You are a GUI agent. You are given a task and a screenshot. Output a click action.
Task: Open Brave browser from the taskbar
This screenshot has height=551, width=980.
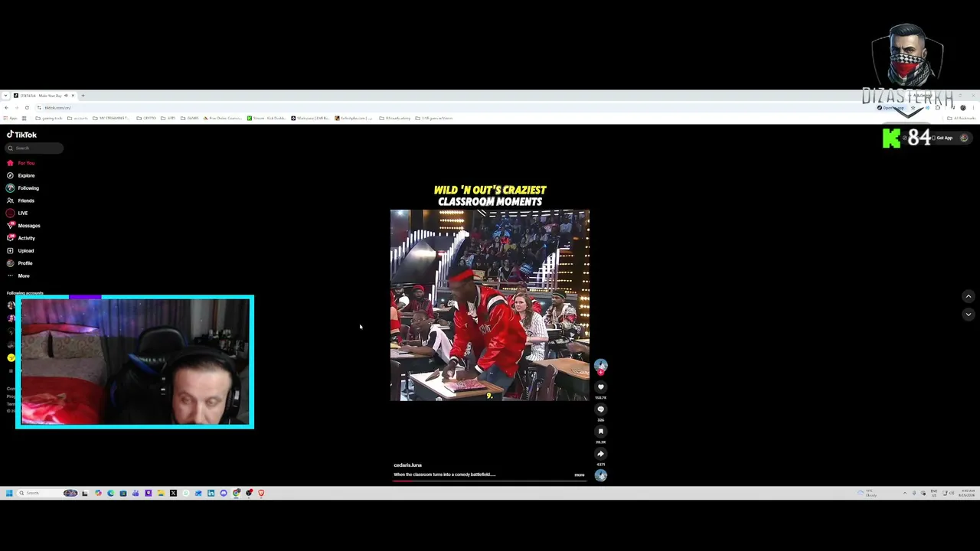[261, 494]
